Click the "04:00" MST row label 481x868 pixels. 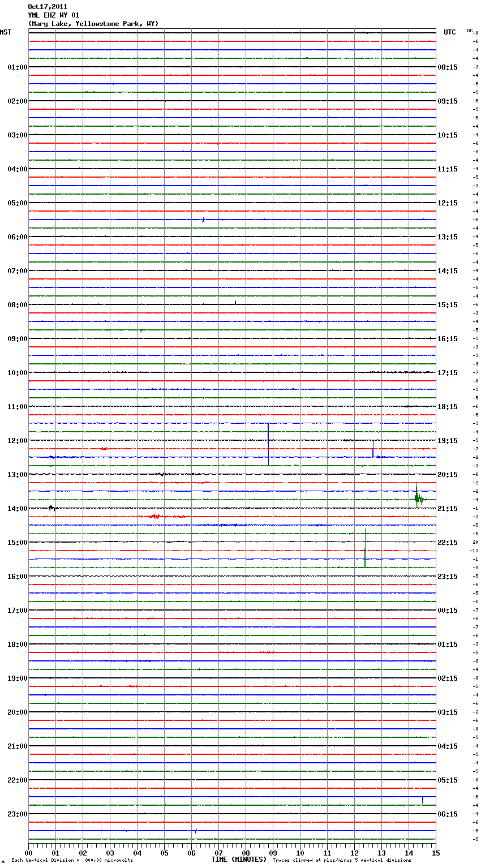(18, 169)
